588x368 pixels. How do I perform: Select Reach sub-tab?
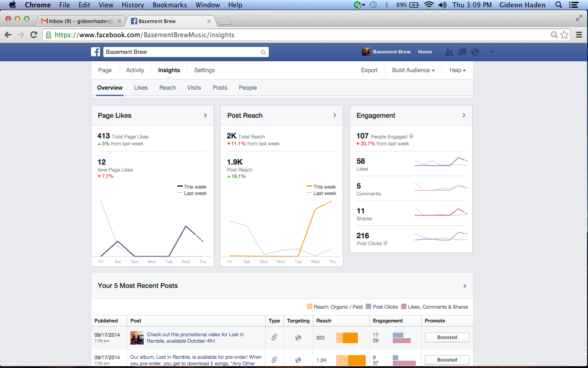pos(168,88)
